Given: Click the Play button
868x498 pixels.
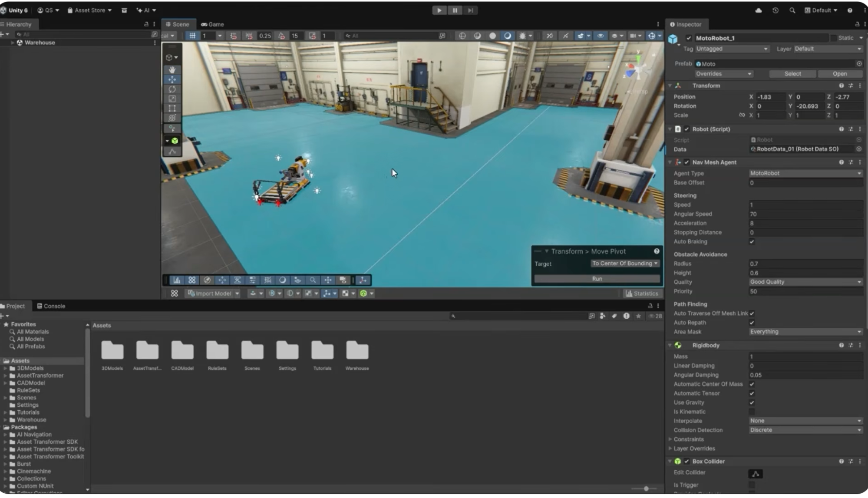Looking at the screenshot, I should point(439,10).
